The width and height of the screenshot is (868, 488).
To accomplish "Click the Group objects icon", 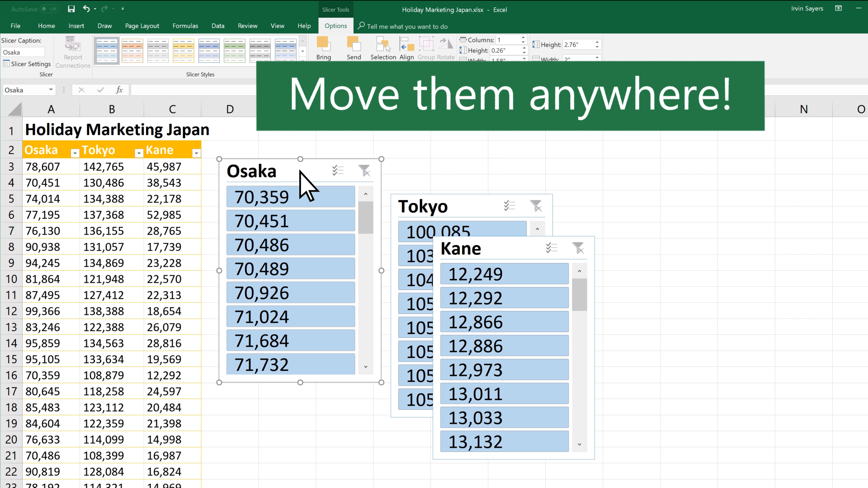I will coord(426,44).
